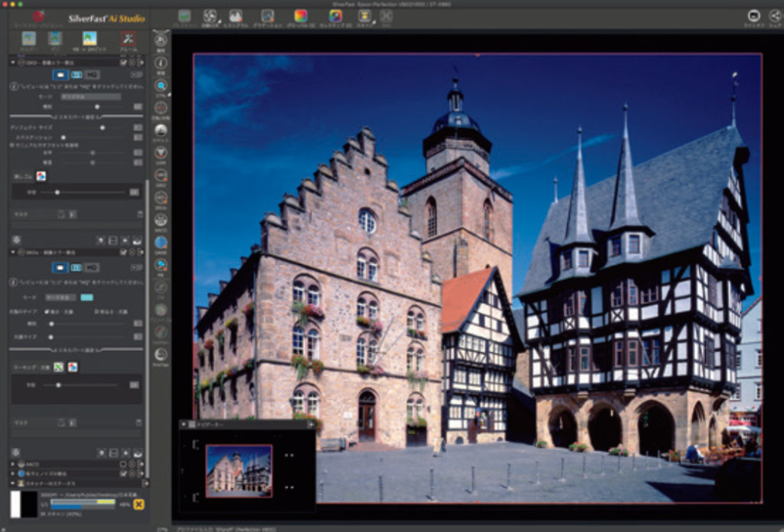Open the Global Color Correction tool
This screenshot has height=532, width=784.
click(x=300, y=15)
